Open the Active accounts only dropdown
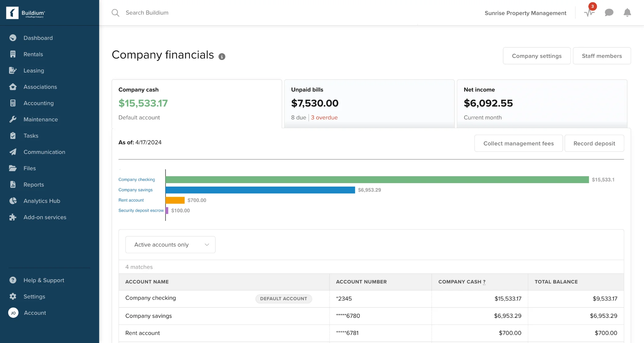644x343 pixels. tap(170, 244)
